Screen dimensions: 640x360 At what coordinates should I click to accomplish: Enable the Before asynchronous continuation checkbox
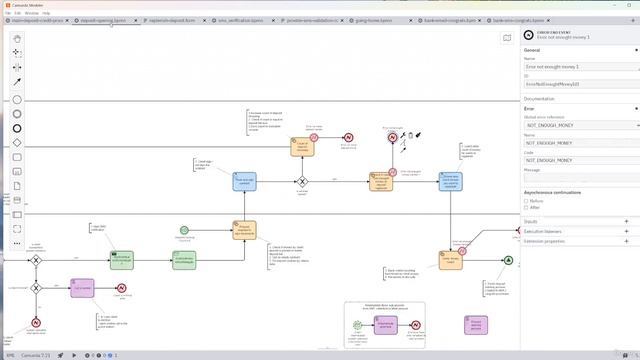526,201
